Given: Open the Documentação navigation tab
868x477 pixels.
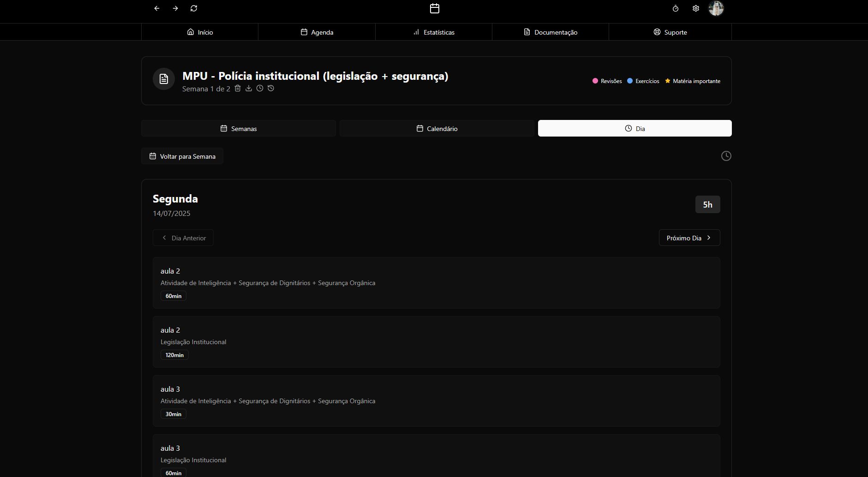Looking at the screenshot, I should (x=551, y=32).
